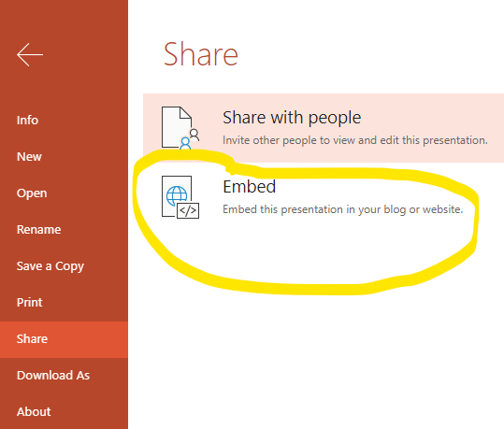The height and width of the screenshot is (429, 504).
Task: Click 'Embed this presentation in your blog' text
Action: (342, 209)
